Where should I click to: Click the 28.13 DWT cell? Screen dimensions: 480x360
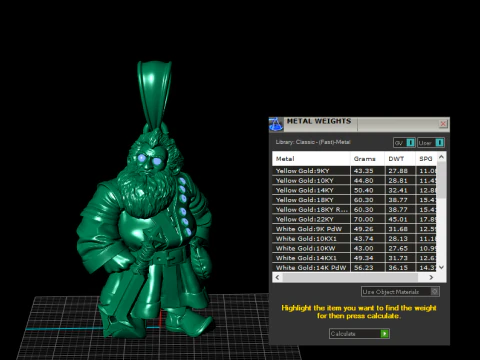click(400, 238)
